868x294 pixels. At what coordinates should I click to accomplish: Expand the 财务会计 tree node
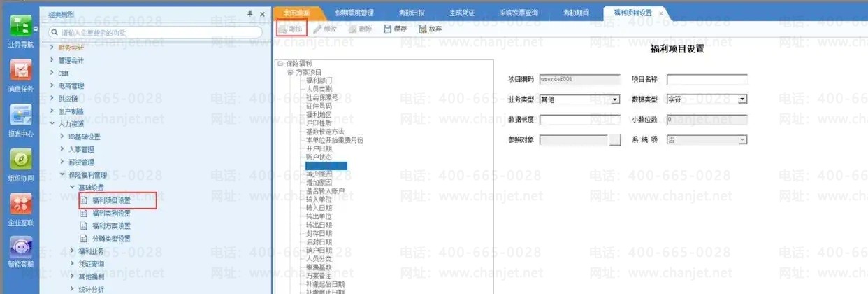(52, 48)
